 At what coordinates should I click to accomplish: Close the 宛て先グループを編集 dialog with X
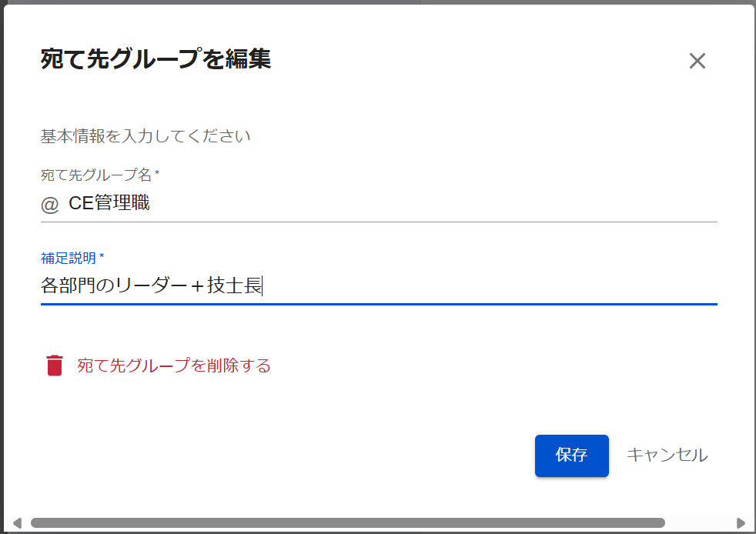pos(697,62)
